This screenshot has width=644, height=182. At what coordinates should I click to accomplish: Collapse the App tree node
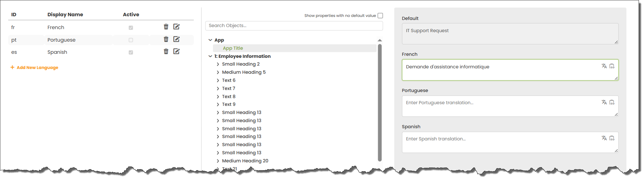(x=210, y=40)
